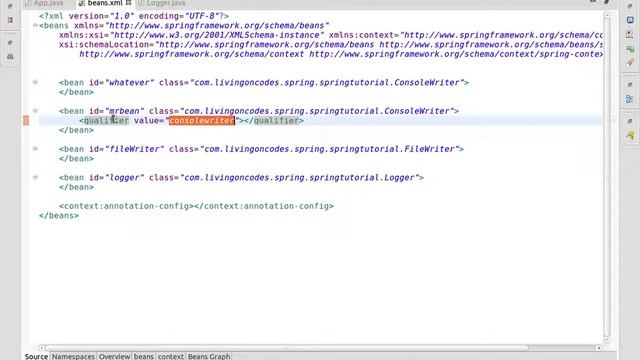Viewport: 640px width, 360px height.
Task: Open the Overview view tab
Action: click(114, 356)
